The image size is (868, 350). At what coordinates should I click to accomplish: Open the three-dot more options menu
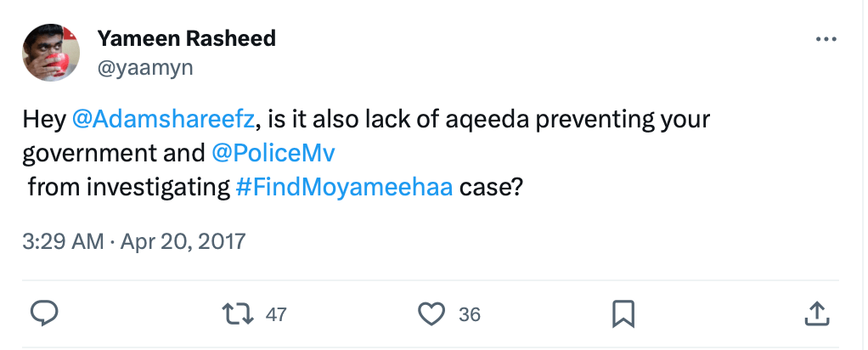point(825,39)
